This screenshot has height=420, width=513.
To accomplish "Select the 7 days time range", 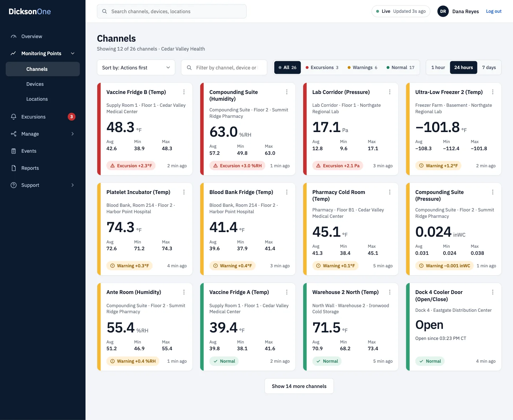I will (489, 68).
